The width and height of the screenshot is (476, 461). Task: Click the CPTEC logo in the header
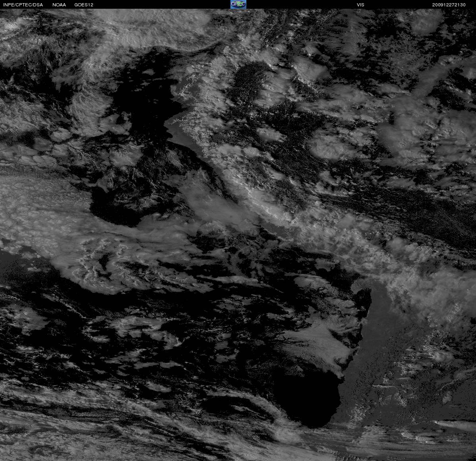click(x=238, y=4)
